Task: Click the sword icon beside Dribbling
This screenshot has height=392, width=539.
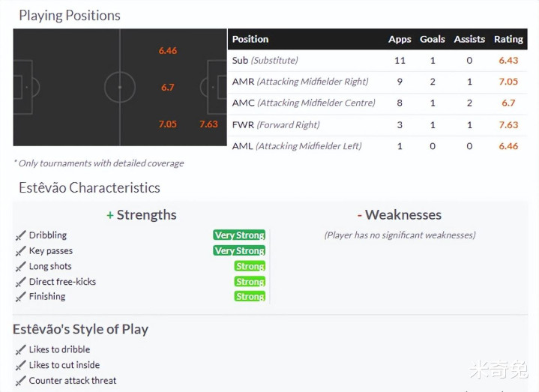Action: coord(20,235)
